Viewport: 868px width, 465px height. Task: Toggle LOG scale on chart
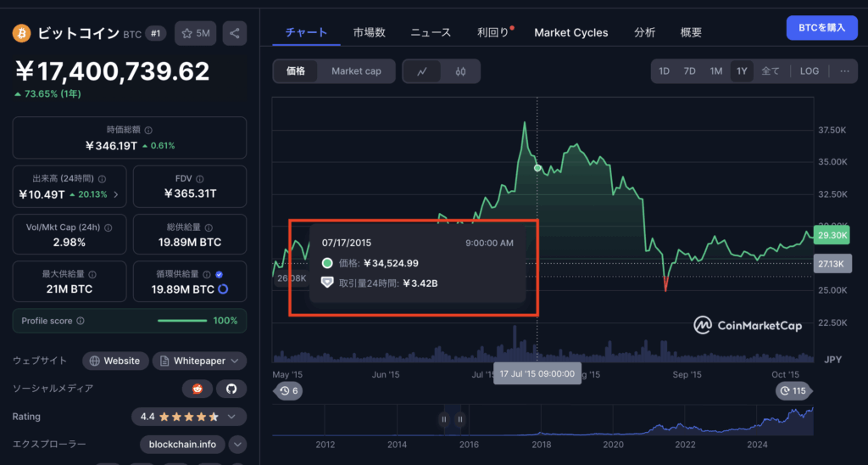point(810,71)
